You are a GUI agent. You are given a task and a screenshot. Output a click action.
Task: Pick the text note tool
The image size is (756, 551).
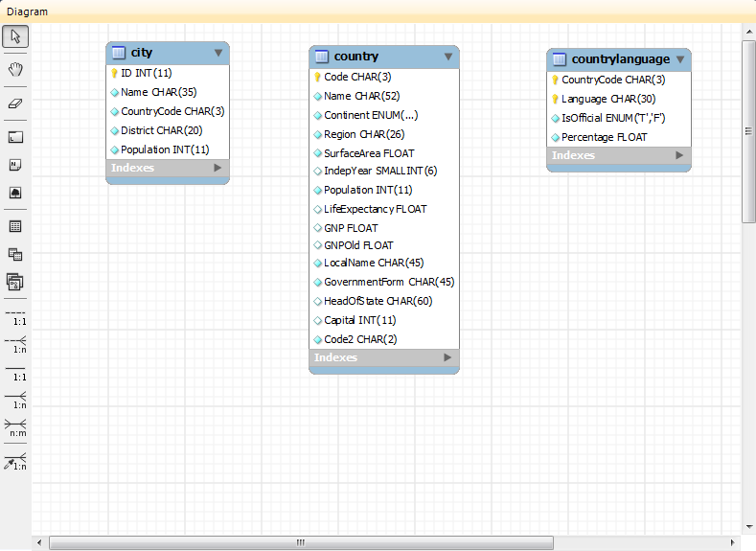pyautogui.click(x=15, y=165)
